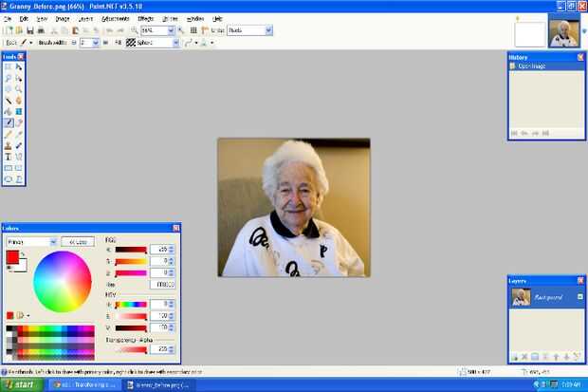Open the zoom percentage dropdown

[171, 30]
